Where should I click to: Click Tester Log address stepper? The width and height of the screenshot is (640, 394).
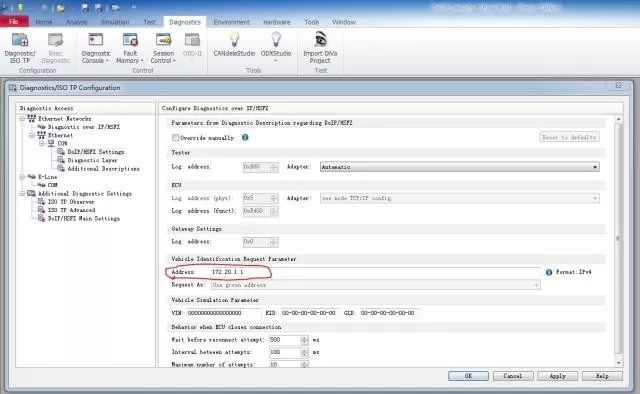(274, 167)
